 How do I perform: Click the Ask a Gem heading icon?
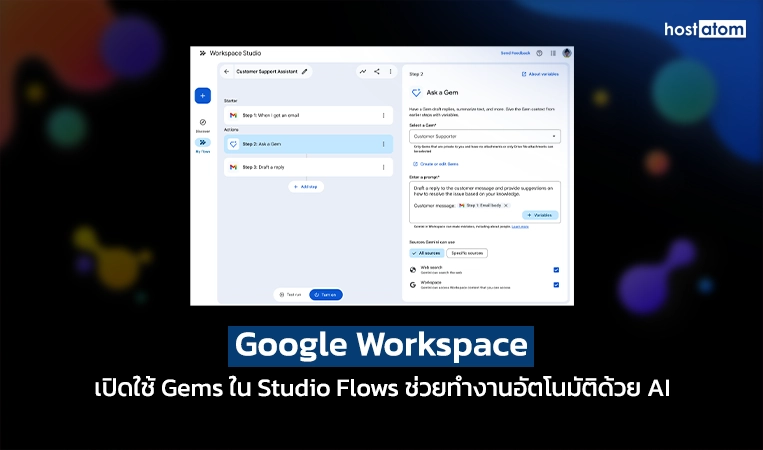(416, 92)
